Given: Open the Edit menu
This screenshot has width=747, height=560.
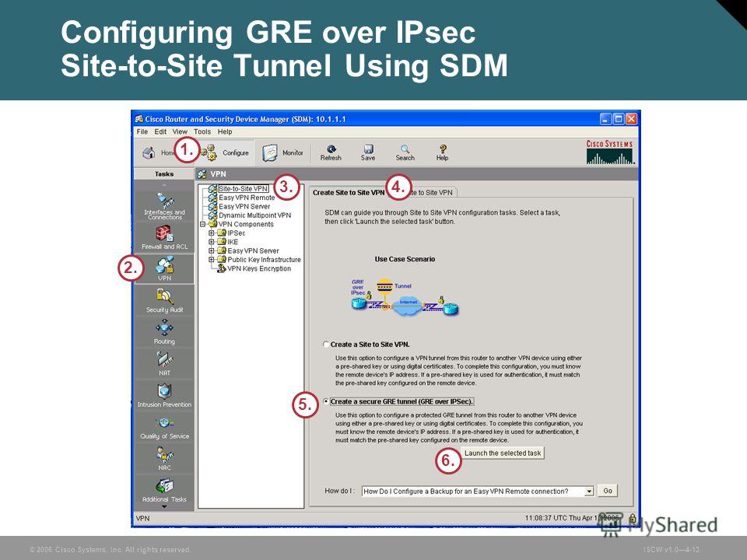Looking at the screenshot, I should pos(160,132).
